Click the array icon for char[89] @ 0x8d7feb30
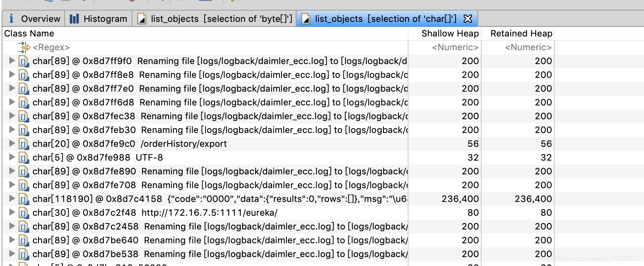Viewport: 644px width, 266px height. pos(24,130)
